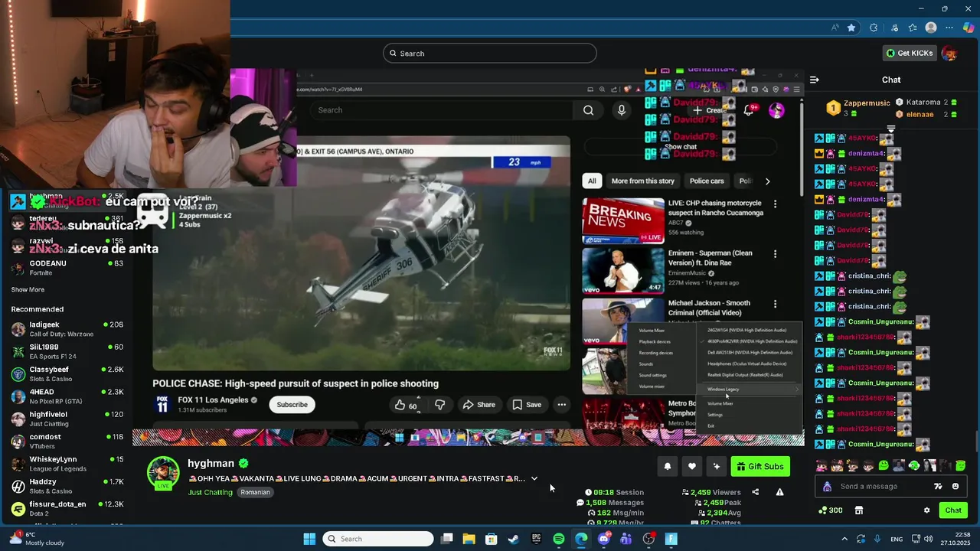Open Epic Games Launcher from taskbar
980x551 pixels.
(x=536, y=539)
